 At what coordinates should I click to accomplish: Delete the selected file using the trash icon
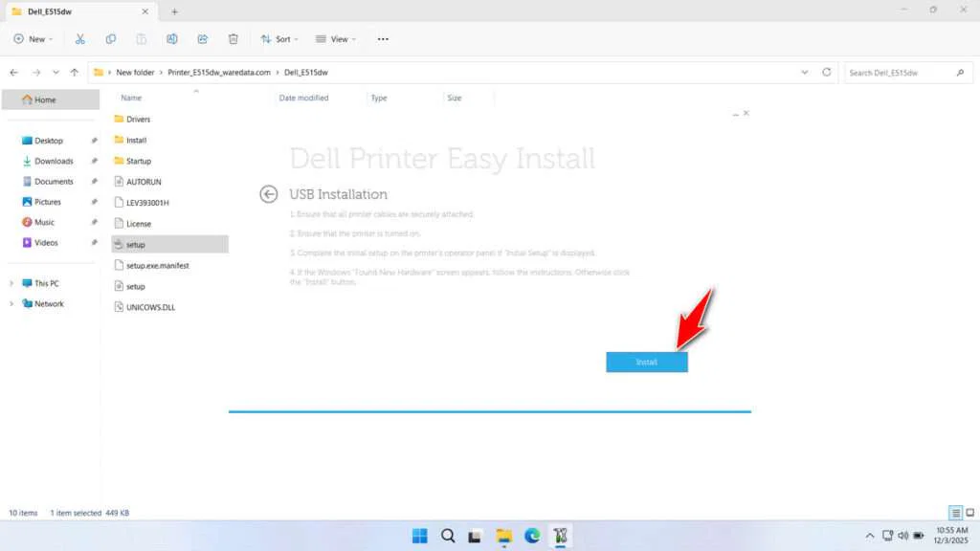point(233,39)
